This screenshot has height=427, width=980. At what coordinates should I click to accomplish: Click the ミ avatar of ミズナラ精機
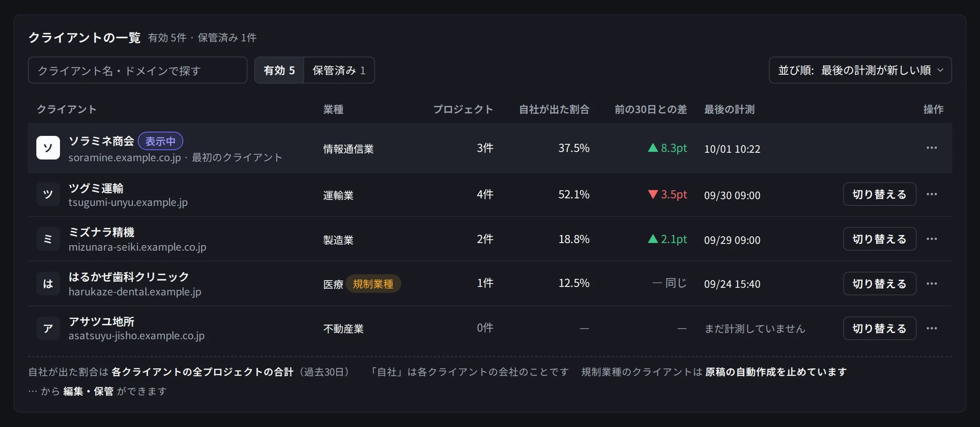pos(48,239)
